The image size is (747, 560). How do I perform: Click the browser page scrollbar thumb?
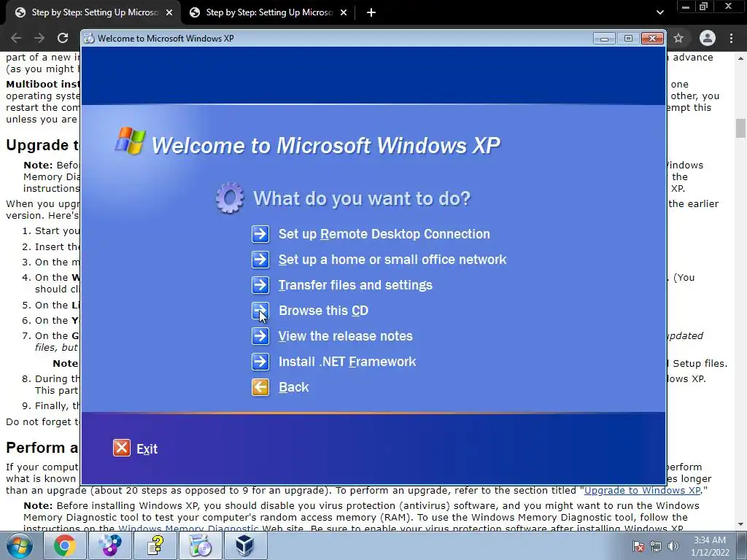[x=740, y=128]
